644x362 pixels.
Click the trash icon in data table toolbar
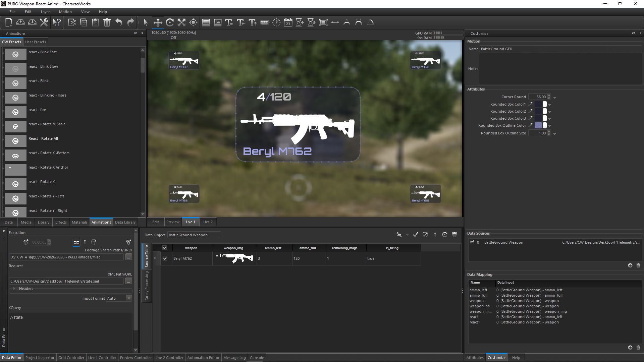(x=454, y=235)
